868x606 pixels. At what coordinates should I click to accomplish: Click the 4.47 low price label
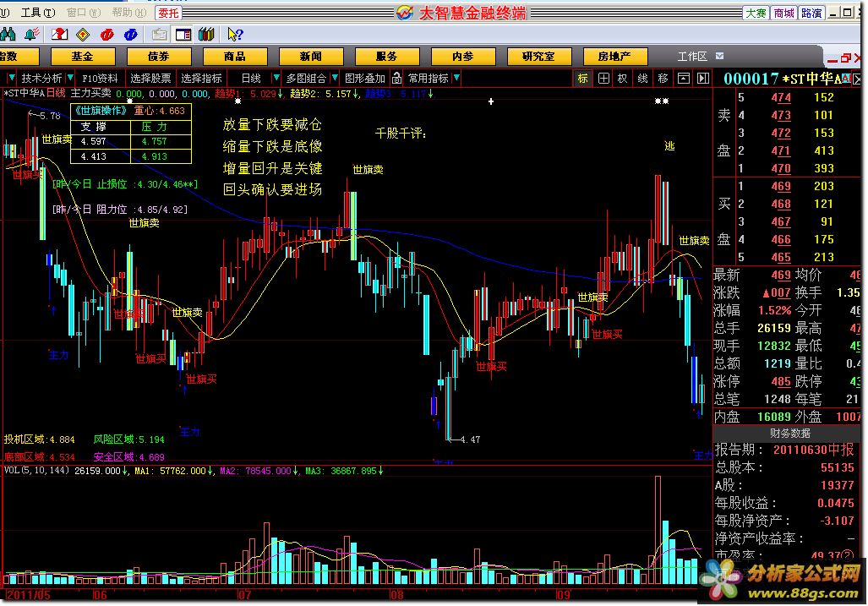click(x=471, y=439)
